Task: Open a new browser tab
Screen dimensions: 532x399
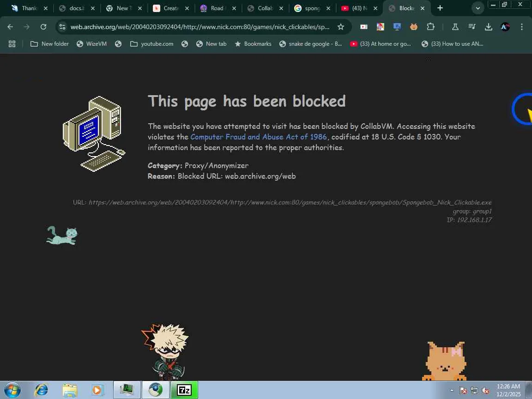Action: [440, 8]
